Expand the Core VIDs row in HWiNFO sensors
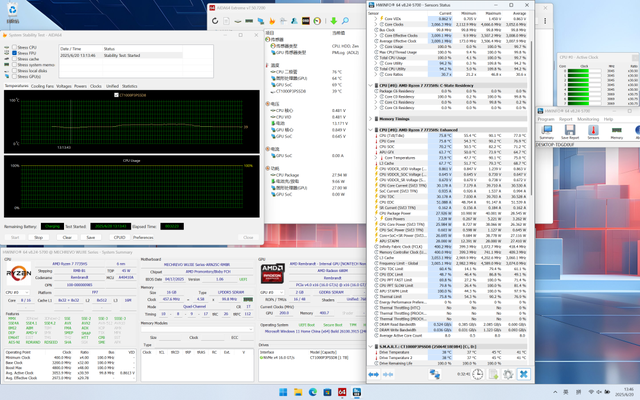The height and width of the screenshot is (400, 640). 376,19
